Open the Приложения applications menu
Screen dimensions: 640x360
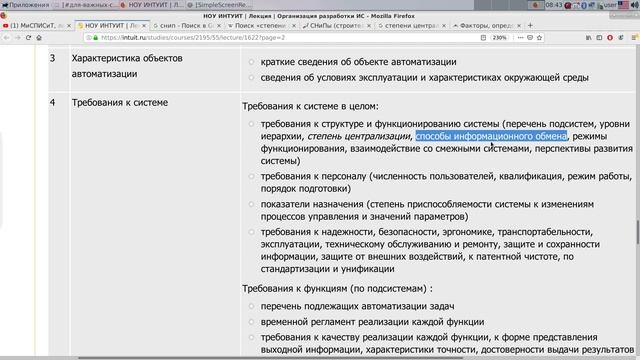tap(25, 5)
